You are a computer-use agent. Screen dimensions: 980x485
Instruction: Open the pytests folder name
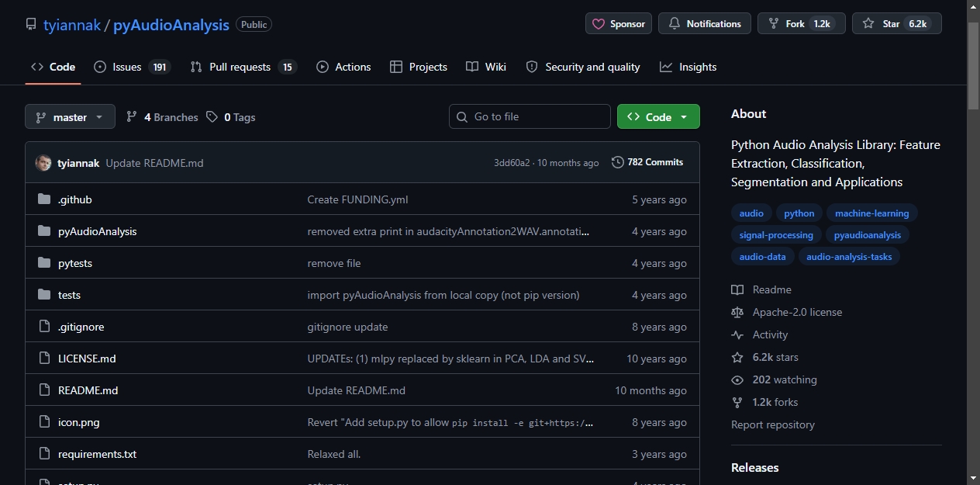[x=75, y=263]
